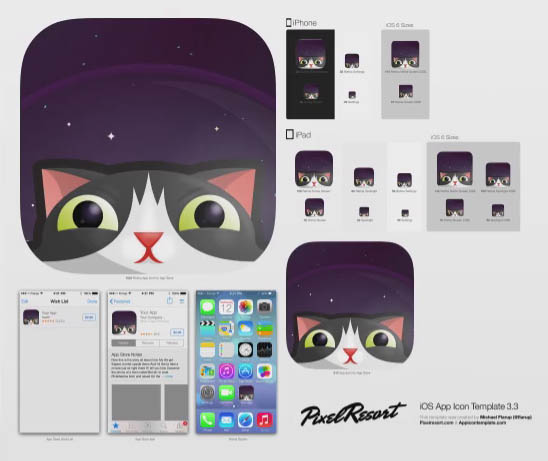Screen dimensions: 548x461
Task: Tap Edit in the Wish List header
Action: pyautogui.click(x=25, y=301)
